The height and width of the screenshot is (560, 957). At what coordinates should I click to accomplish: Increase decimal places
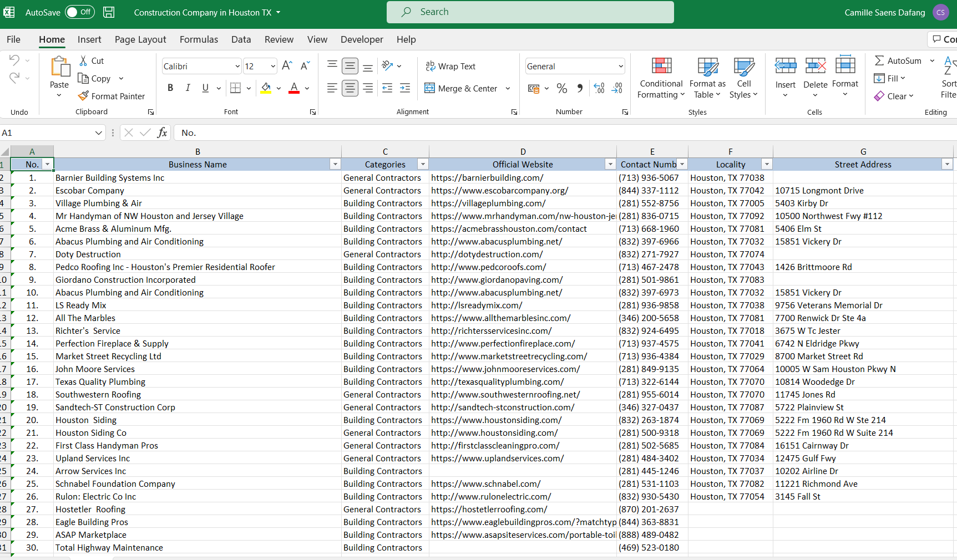(599, 88)
